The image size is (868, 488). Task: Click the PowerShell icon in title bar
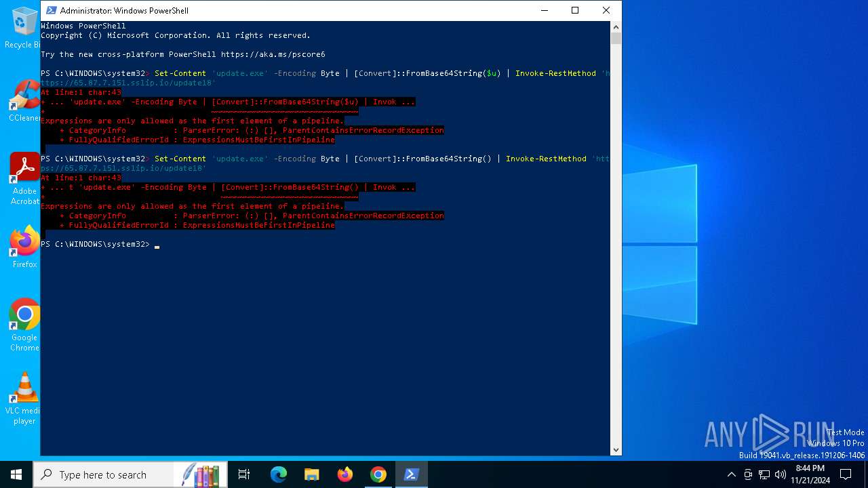(50, 10)
